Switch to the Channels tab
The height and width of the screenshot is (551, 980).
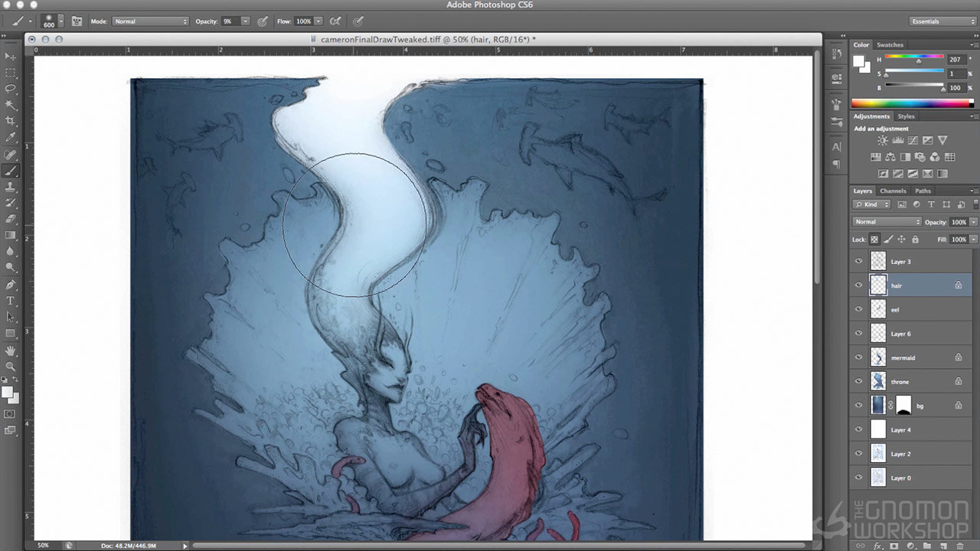point(893,191)
